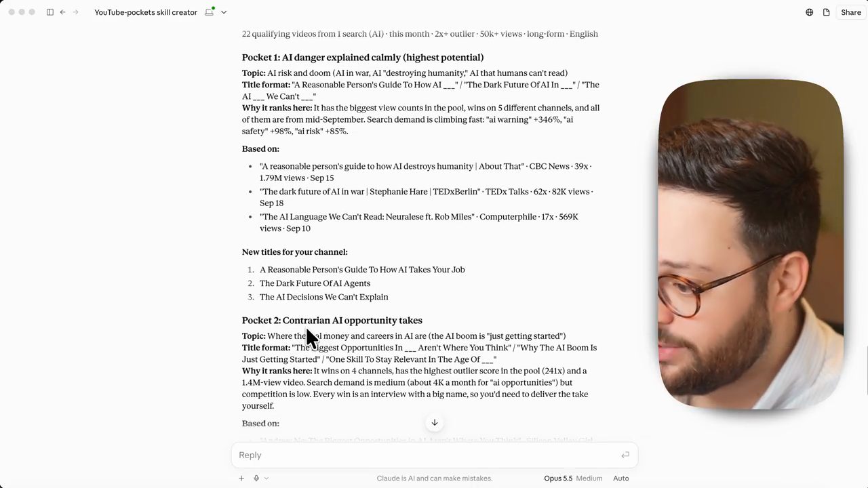Click 'Why it ranks here:' under Pocket 1

click(277, 108)
